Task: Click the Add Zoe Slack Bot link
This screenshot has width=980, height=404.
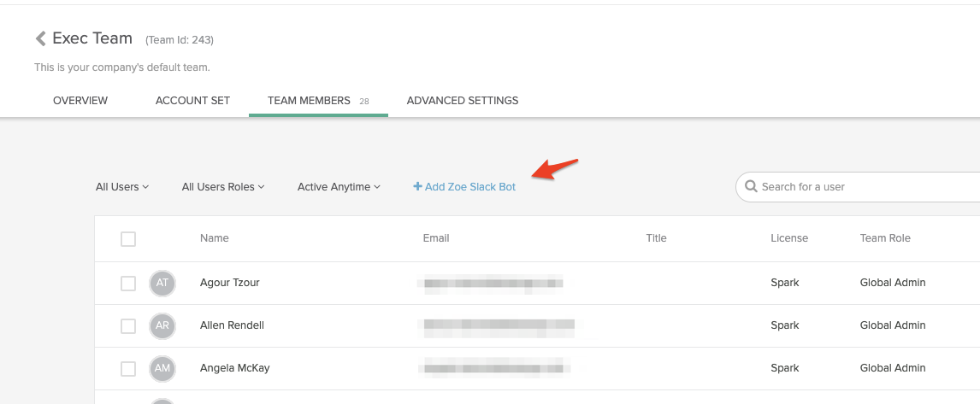Action: coord(464,187)
